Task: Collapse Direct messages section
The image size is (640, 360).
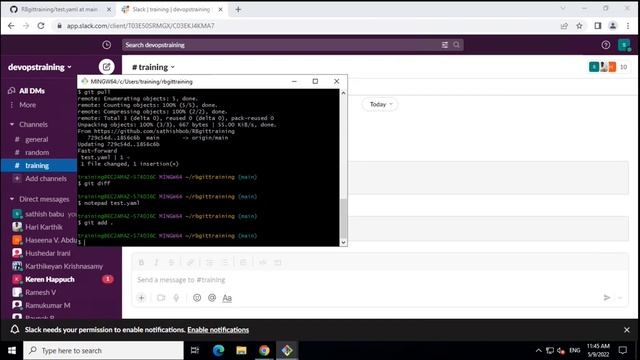Action: coord(11,199)
